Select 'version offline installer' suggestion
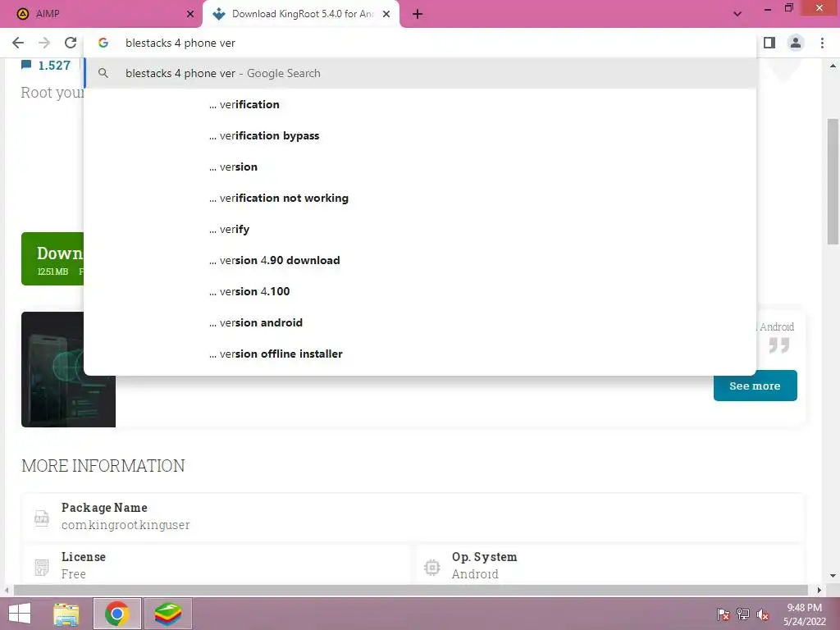This screenshot has height=630, width=840. [x=420, y=354]
